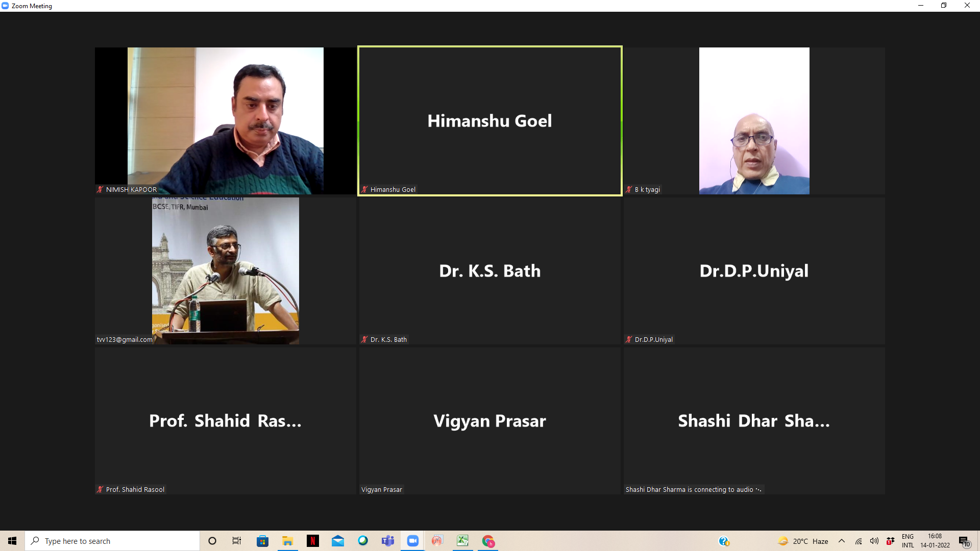Image resolution: width=980 pixels, height=551 pixels.
Task: Click the Windows Start button
Action: (x=12, y=541)
